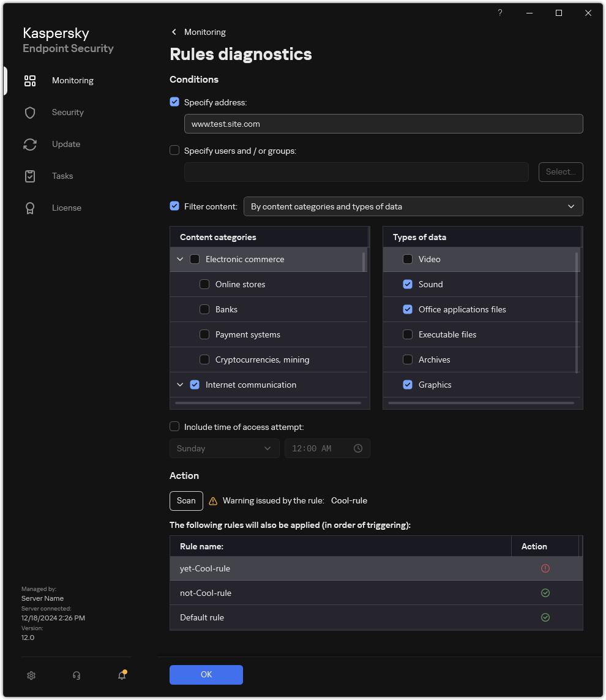Enable Specify users and / or groups
The height and width of the screenshot is (700, 606).
[174, 150]
